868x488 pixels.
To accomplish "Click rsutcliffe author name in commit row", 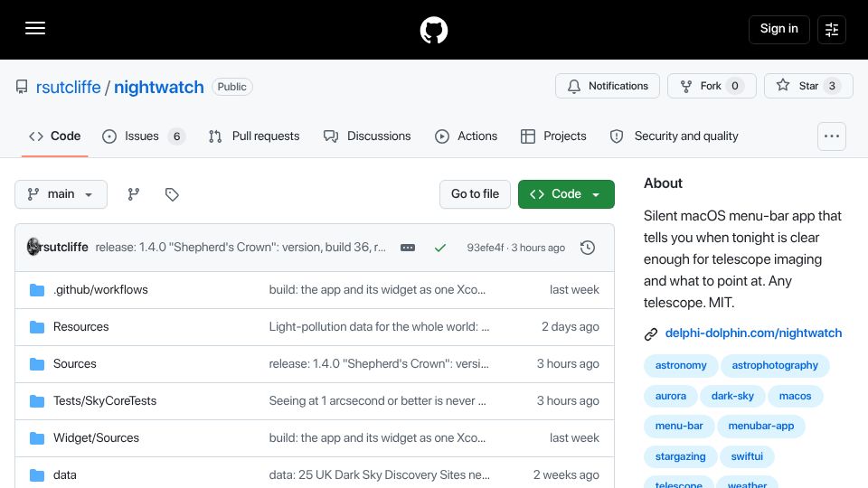I will 63,248.
